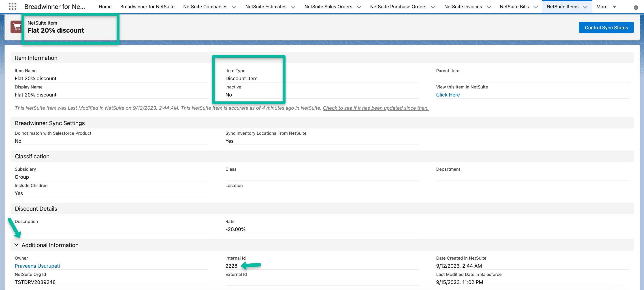The image size is (644, 290).
Task: Click the Discount Details section header
Action: [x=322, y=209]
